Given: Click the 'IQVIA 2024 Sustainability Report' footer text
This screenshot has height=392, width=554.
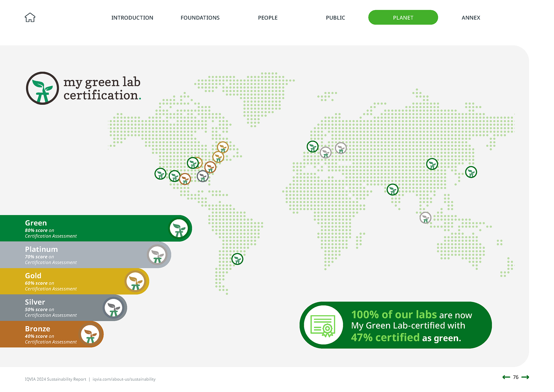Looking at the screenshot, I should pos(55,379).
